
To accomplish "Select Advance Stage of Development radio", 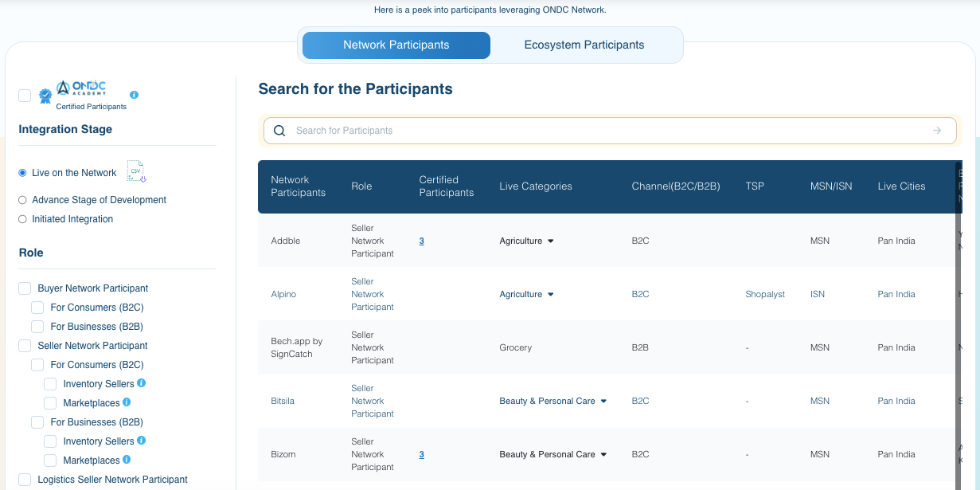I will (x=22, y=200).
